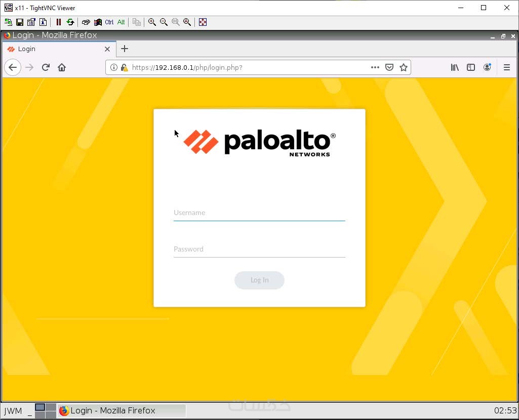Viewport: 519px width, 420px height.
Task: Click Firefox forward arrow
Action: (29, 67)
